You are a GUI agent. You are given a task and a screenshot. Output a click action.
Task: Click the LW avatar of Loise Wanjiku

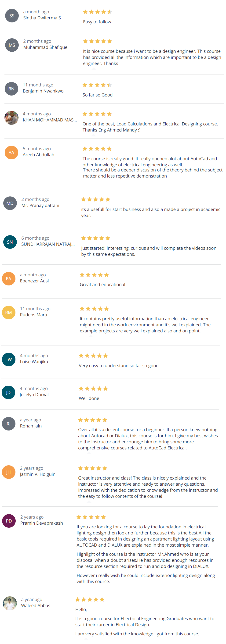8,360
